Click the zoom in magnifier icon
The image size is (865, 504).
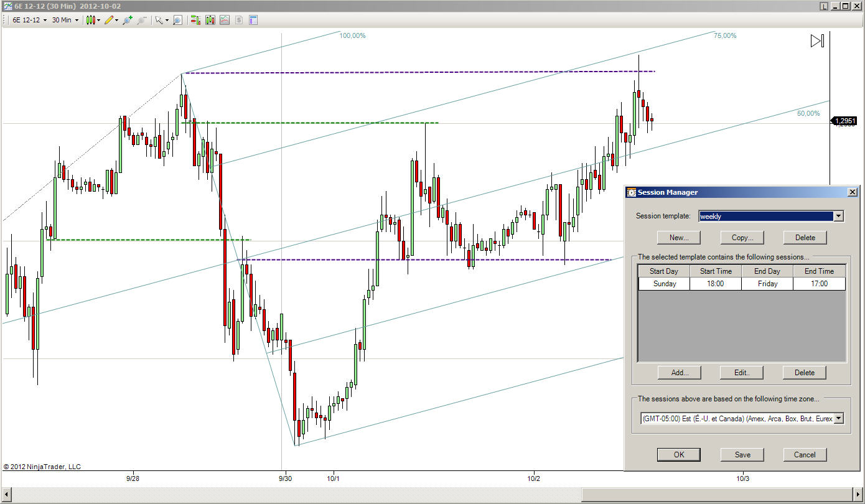point(128,20)
